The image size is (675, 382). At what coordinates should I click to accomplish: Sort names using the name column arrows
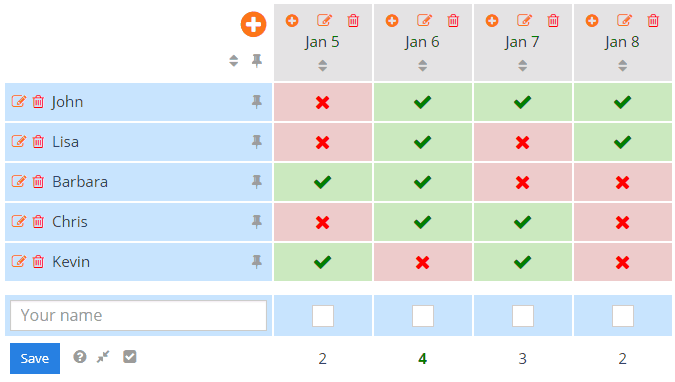(x=233, y=61)
